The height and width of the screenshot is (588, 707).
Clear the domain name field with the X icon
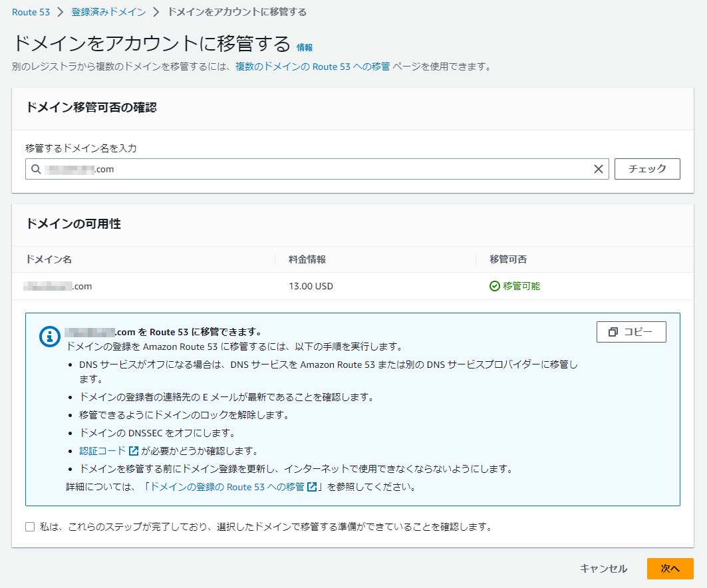pyautogui.click(x=599, y=169)
